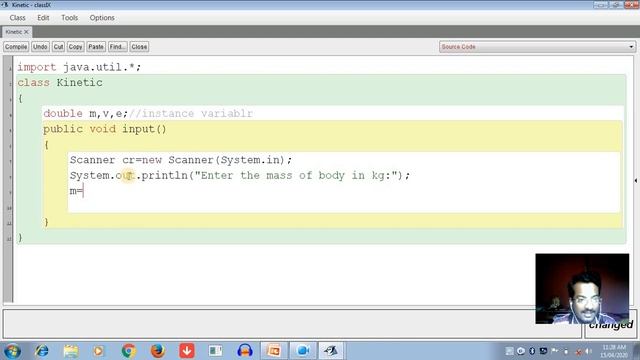Viewport: 640px width, 360px height.
Task: Click the Find... button
Action: click(118, 47)
